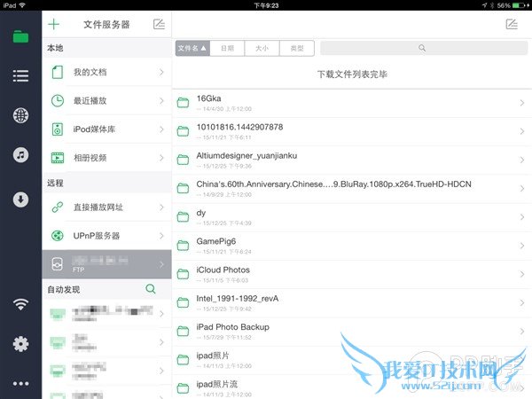Screen dimensions: 532x399
Task: Tap the folder icon of GamePig6
Action: 183,246
